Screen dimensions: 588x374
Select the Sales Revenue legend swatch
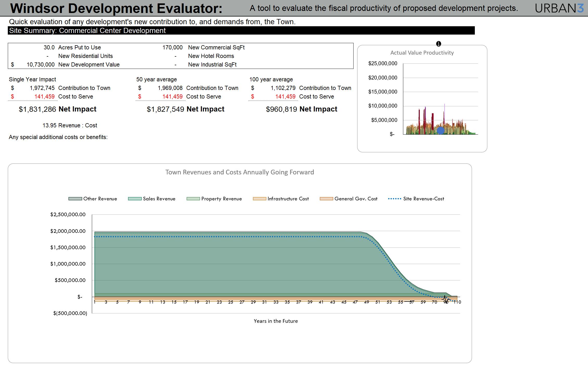click(135, 199)
